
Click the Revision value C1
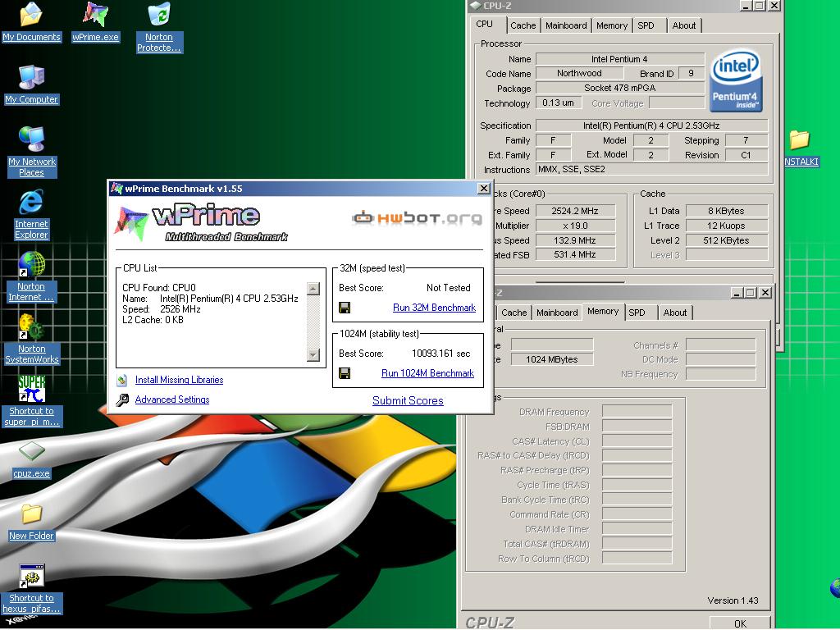[x=746, y=155]
